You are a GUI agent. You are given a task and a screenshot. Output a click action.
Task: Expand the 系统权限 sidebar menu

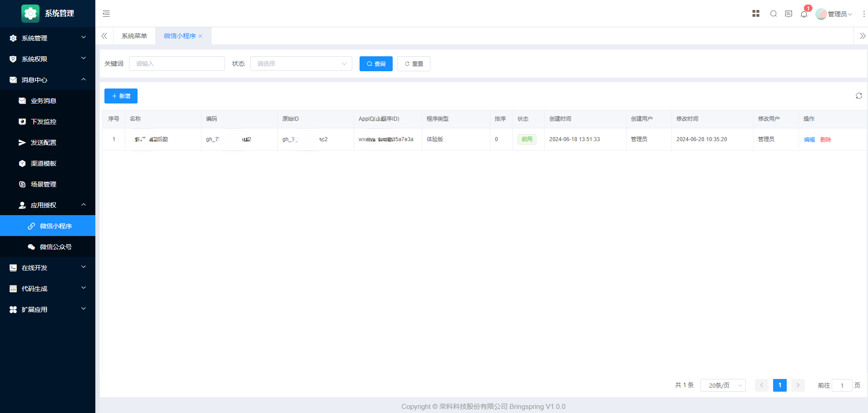tap(48, 59)
